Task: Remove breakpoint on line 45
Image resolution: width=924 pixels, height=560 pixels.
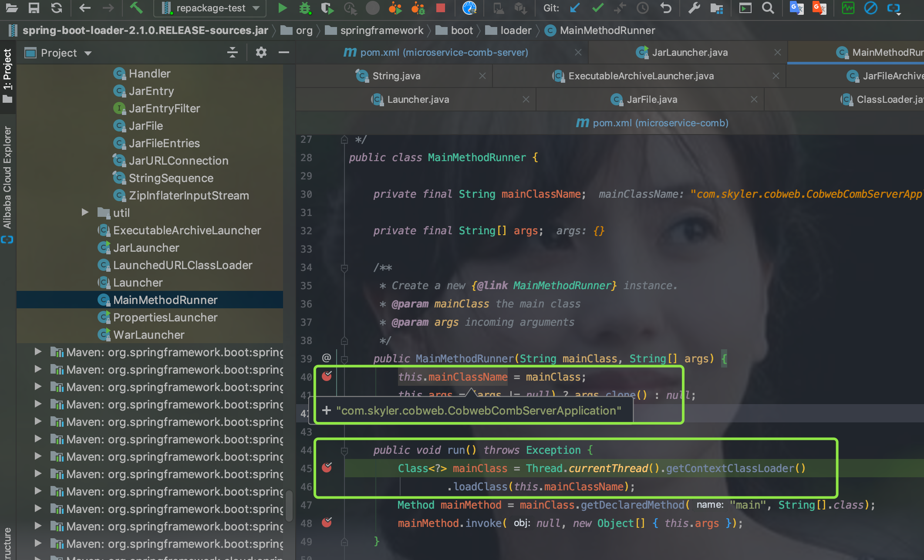Action: pyautogui.click(x=327, y=468)
